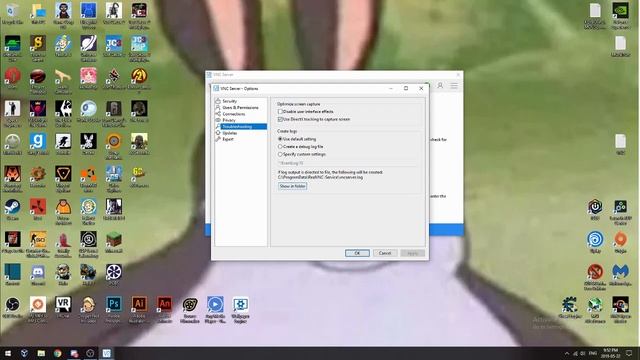640x360 pixels.
Task: Open the hamburger menu in VNC Server window
Action: 454,86
